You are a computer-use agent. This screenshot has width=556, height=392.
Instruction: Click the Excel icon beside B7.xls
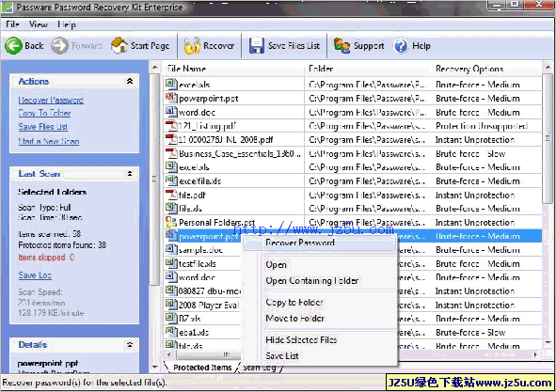pos(171,318)
